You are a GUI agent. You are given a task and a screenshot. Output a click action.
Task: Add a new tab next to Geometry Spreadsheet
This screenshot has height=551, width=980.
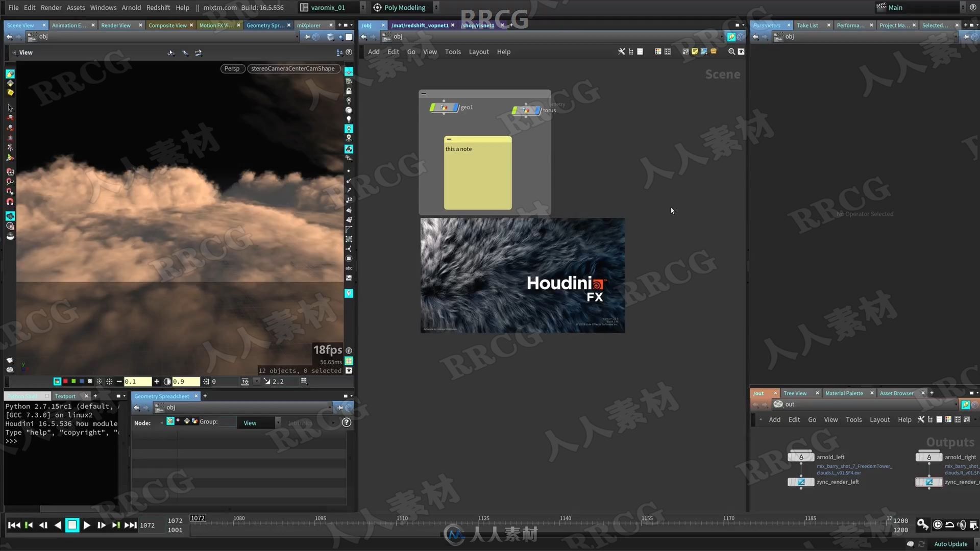(x=205, y=396)
